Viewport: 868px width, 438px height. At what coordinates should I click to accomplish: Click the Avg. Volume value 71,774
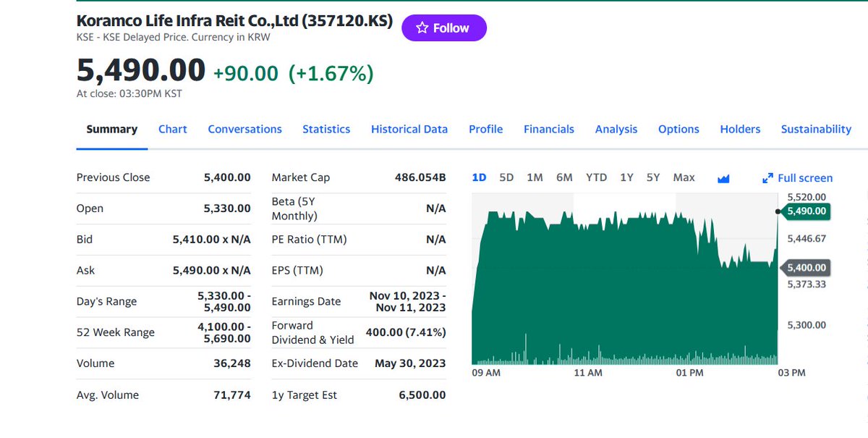pyautogui.click(x=232, y=395)
